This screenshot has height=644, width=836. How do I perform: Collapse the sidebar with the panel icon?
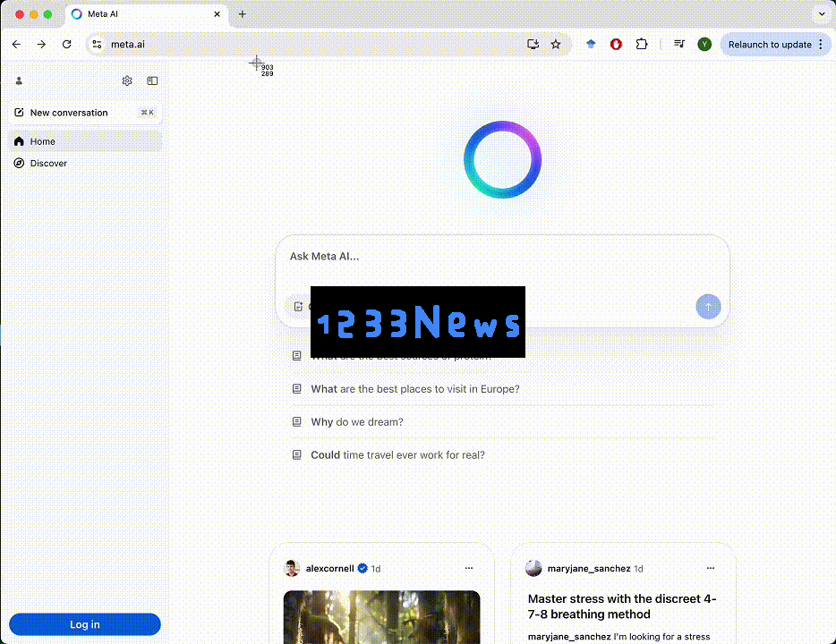152,81
